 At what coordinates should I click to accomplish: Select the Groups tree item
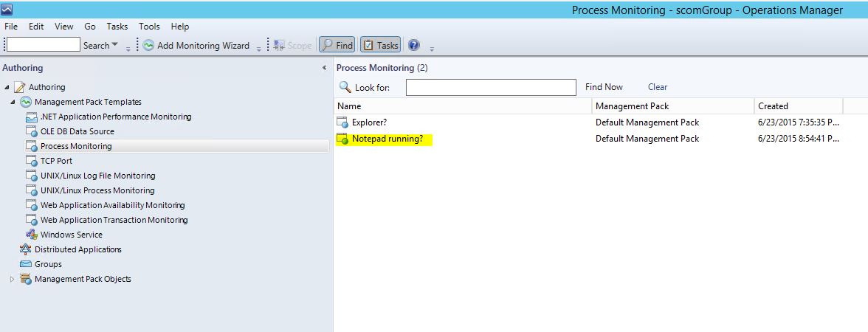(48, 264)
